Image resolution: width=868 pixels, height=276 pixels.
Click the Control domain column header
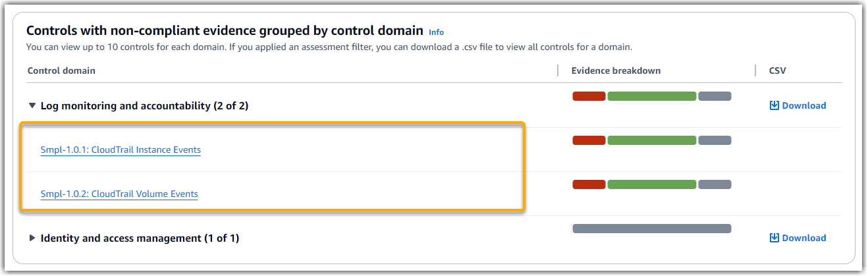coord(61,70)
